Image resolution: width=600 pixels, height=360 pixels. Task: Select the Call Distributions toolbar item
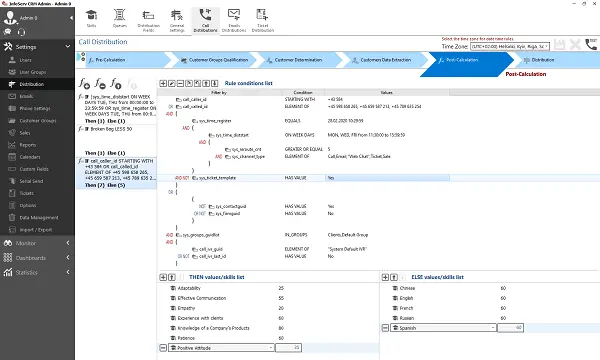(205, 20)
